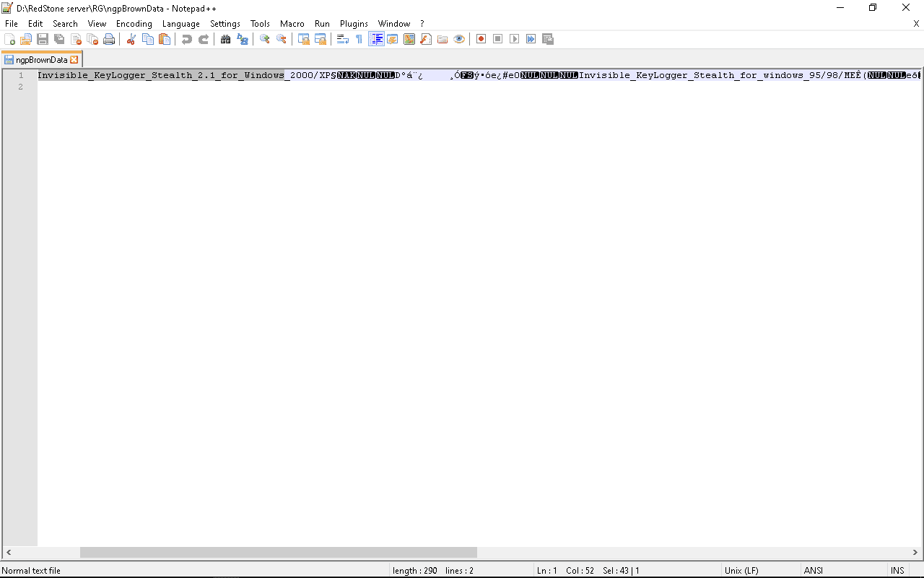
Task: Click the INS status bar indicator
Action: [897, 570]
